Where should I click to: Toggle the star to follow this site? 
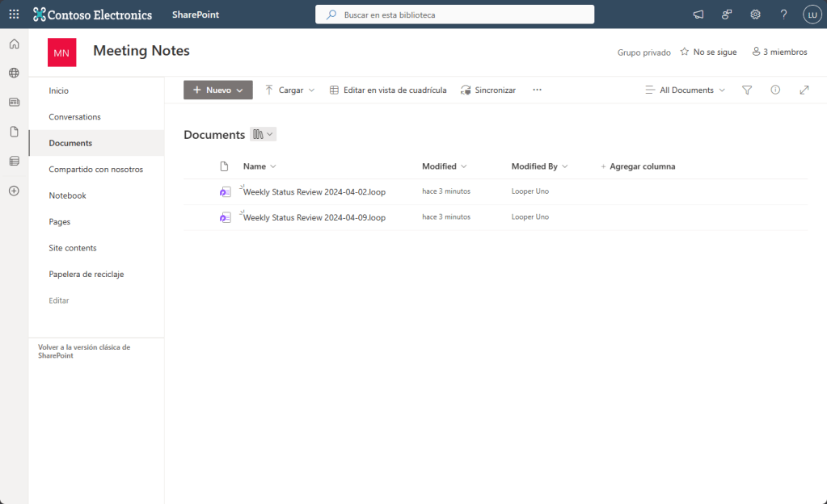685,52
